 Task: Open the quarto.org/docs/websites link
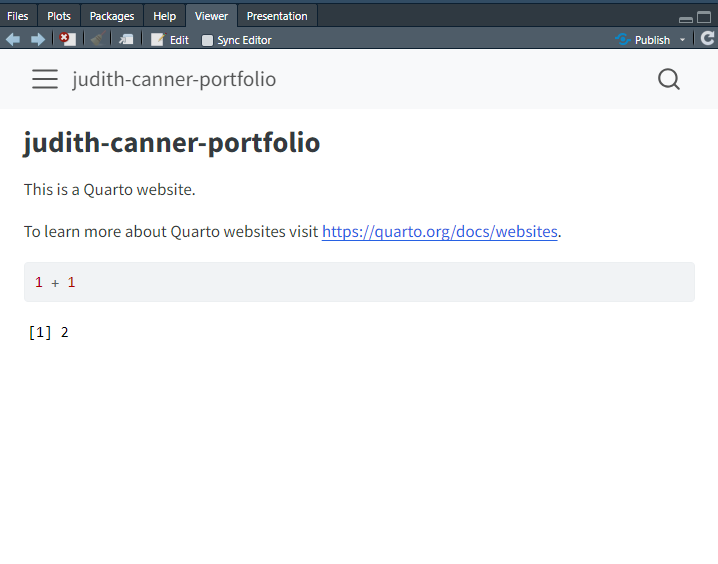coord(440,231)
